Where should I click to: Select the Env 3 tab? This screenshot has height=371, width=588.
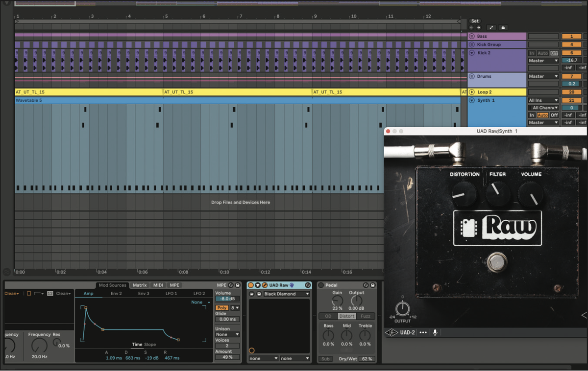click(x=144, y=293)
